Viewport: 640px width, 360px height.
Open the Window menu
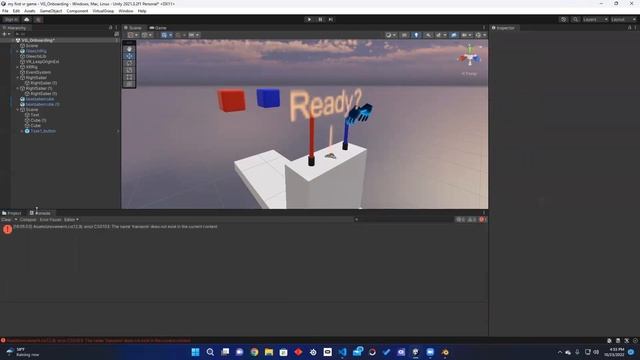125,11
